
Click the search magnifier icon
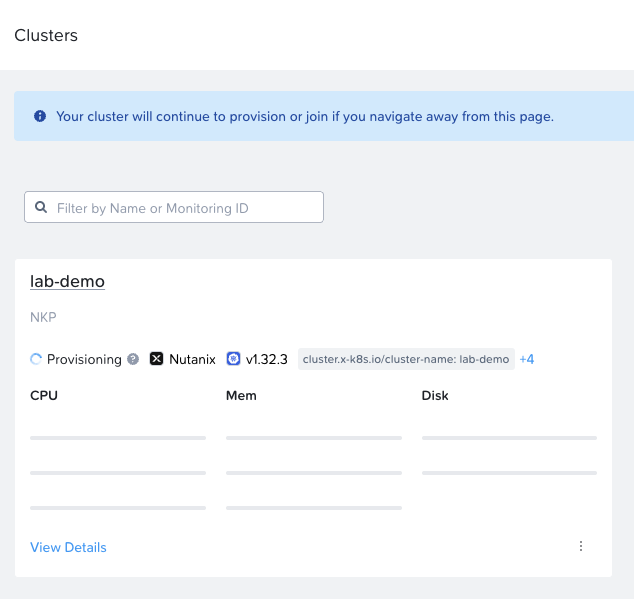click(x=41, y=207)
